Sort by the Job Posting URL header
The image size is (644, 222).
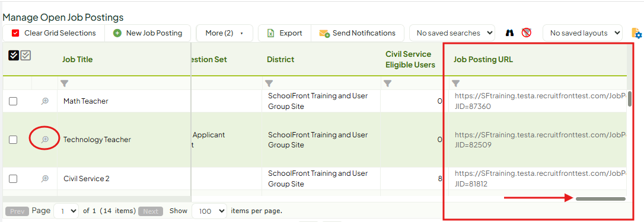click(x=483, y=60)
